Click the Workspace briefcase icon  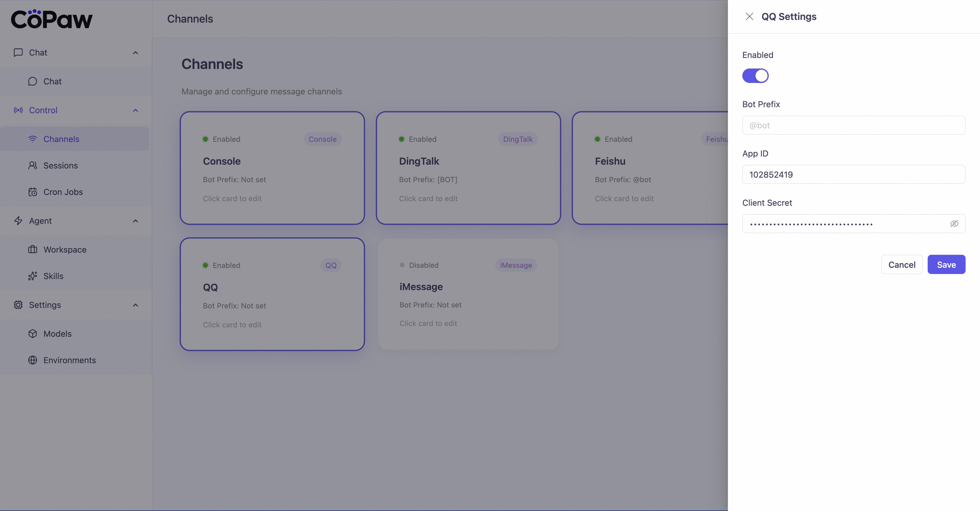33,249
